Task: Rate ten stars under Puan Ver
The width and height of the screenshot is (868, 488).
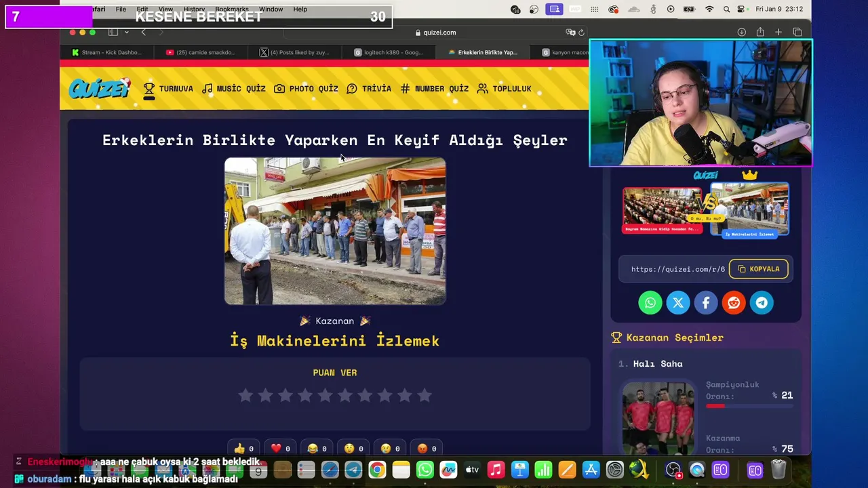Action: [425, 395]
